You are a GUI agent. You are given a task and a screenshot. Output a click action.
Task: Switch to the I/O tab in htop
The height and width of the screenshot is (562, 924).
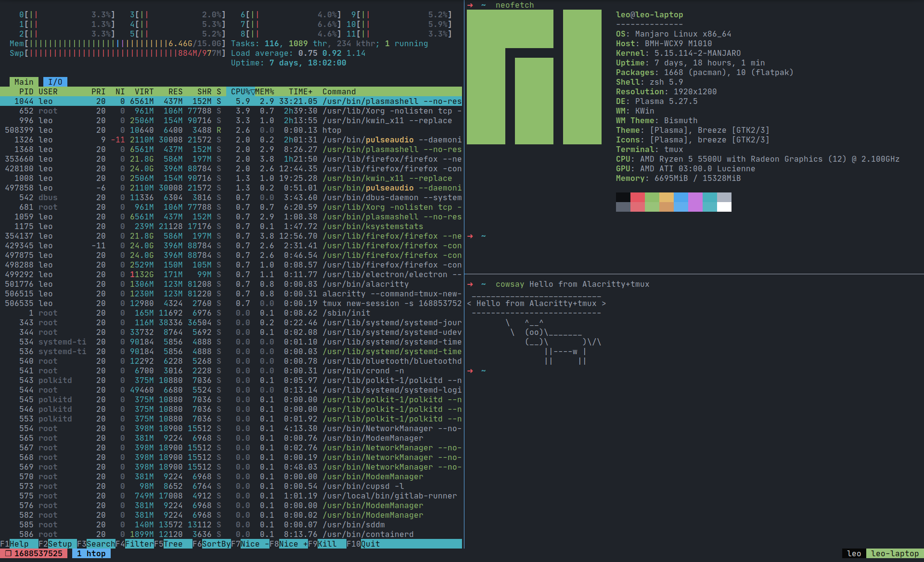[55, 82]
